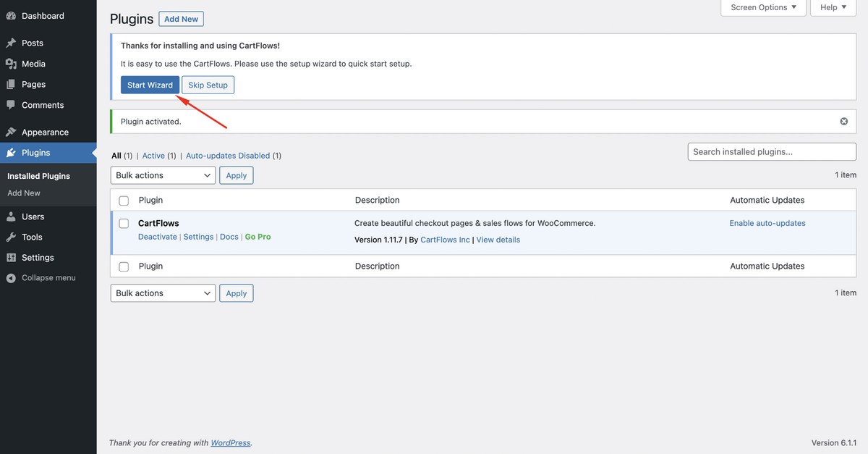Click the Automatic Updates header in the table header
Screen dimensions: 868x454
click(x=767, y=200)
